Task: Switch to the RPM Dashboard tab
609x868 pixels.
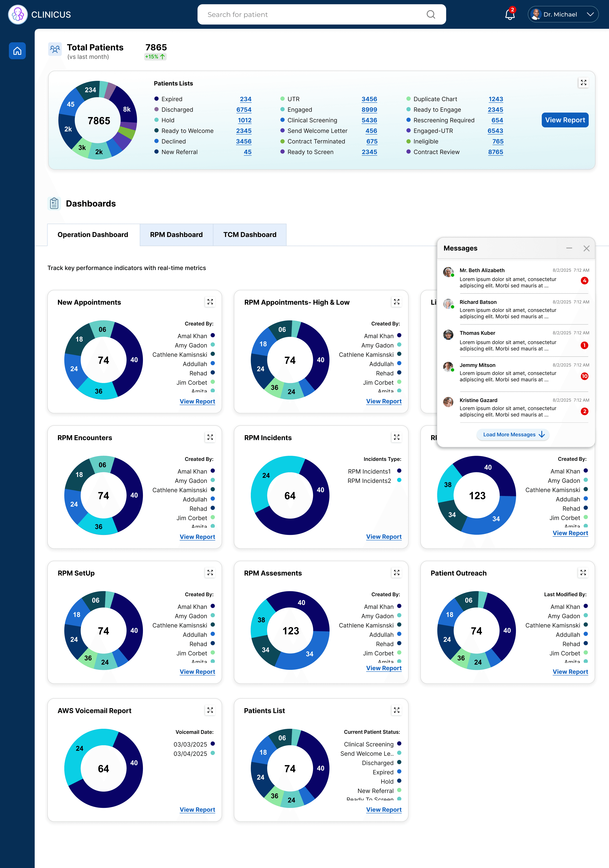Action: 176,235
